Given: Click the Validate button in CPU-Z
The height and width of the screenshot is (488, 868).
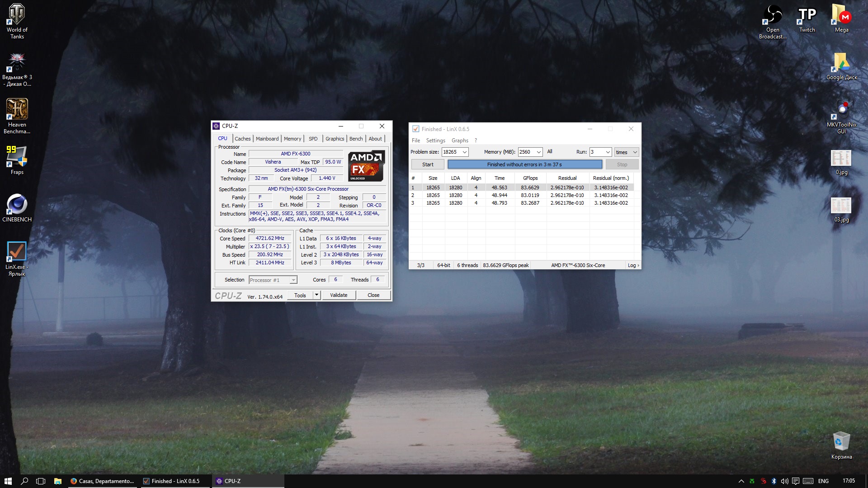Looking at the screenshot, I should tap(339, 295).
